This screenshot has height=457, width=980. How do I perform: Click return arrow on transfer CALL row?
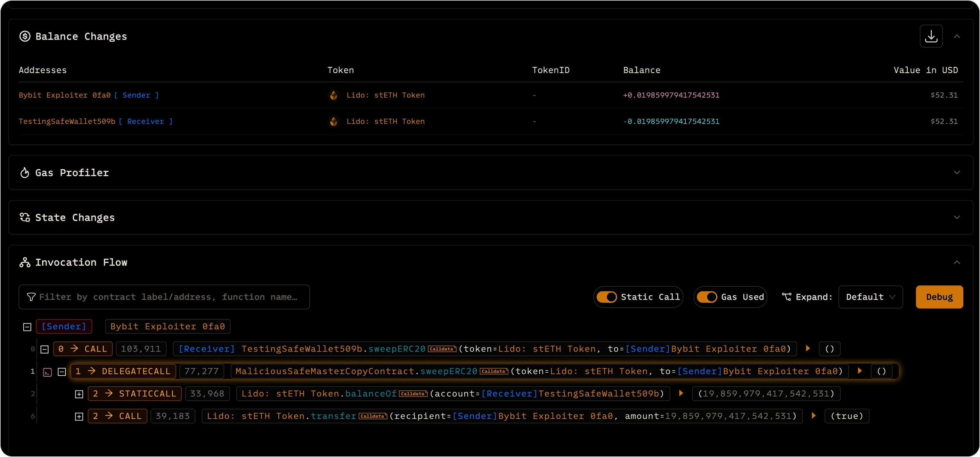pyautogui.click(x=813, y=416)
